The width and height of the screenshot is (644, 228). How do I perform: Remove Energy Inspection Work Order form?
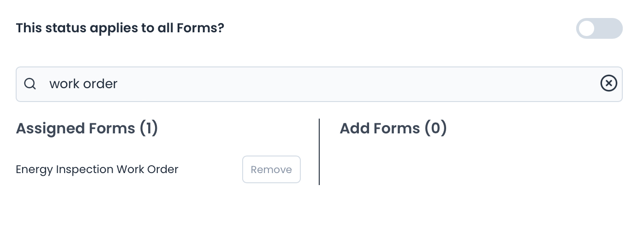pos(271,169)
